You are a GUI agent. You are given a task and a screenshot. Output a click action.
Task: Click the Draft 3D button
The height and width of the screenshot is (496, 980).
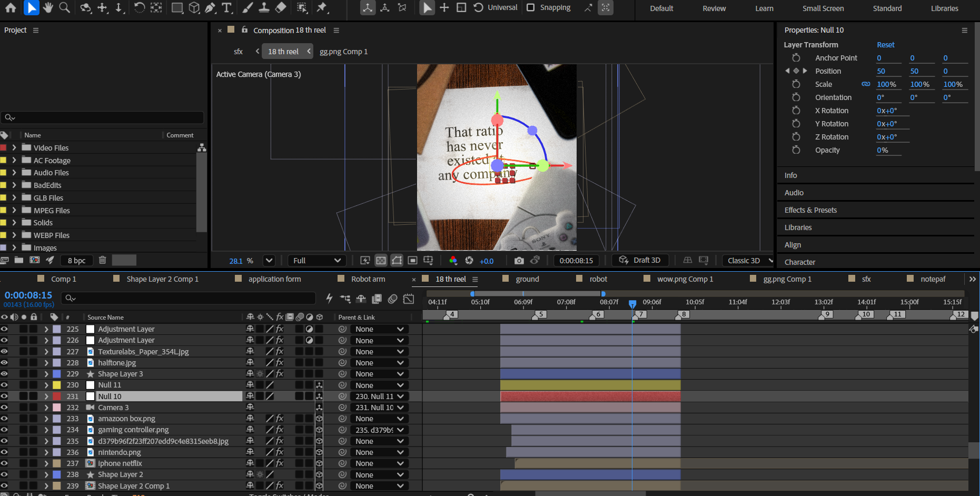(640, 260)
